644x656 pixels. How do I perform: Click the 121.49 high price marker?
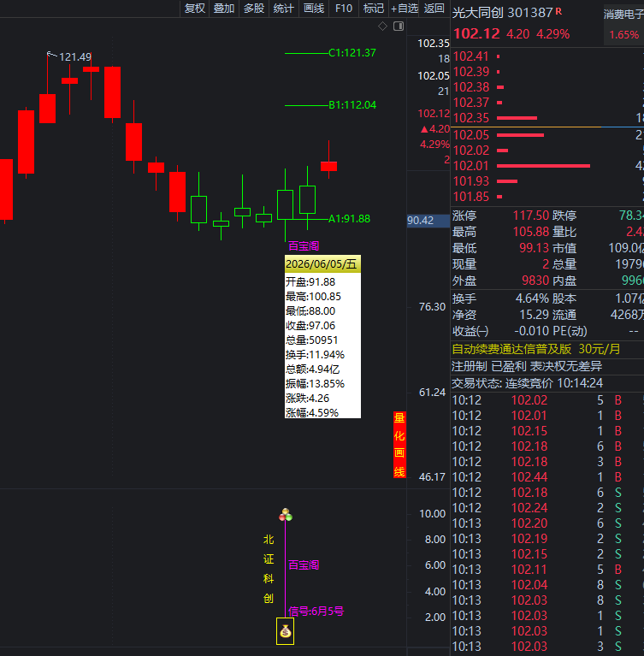click(x=75, y=57)
